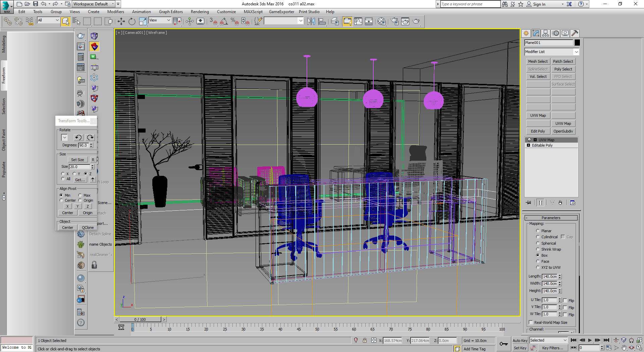The image size is (644, 352).
Task: Open the Select by Name dialog
Action: tap(76, 21)
